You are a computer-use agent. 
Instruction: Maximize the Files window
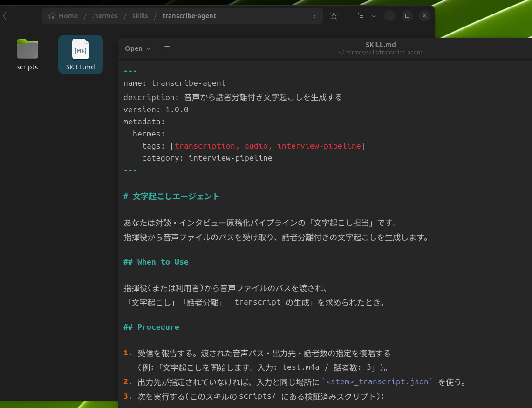click(407, 16)
